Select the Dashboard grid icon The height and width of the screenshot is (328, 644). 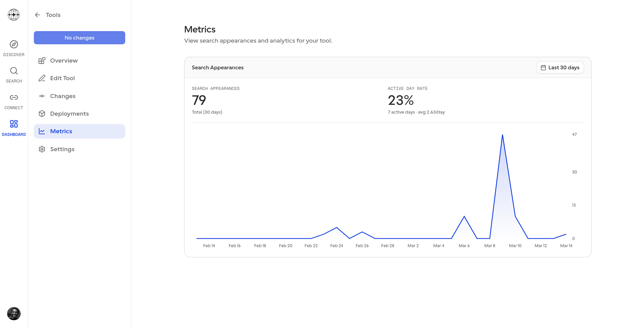[x=14, y=124]
